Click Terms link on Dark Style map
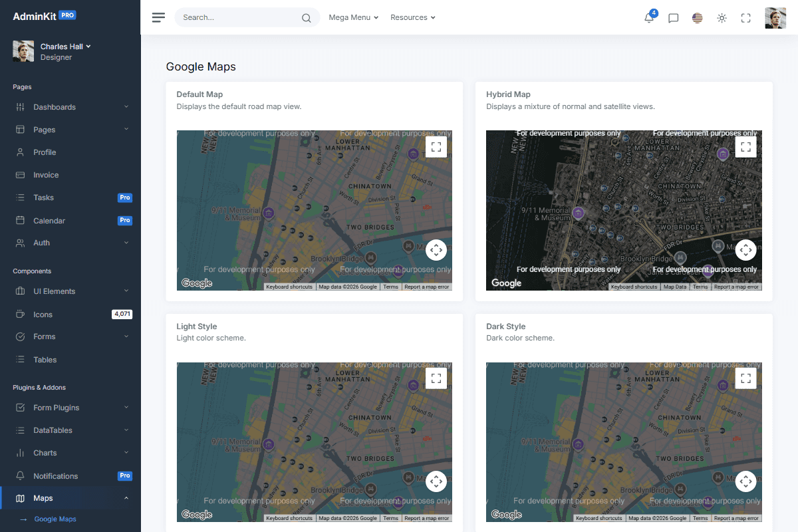 coord(700,518)
